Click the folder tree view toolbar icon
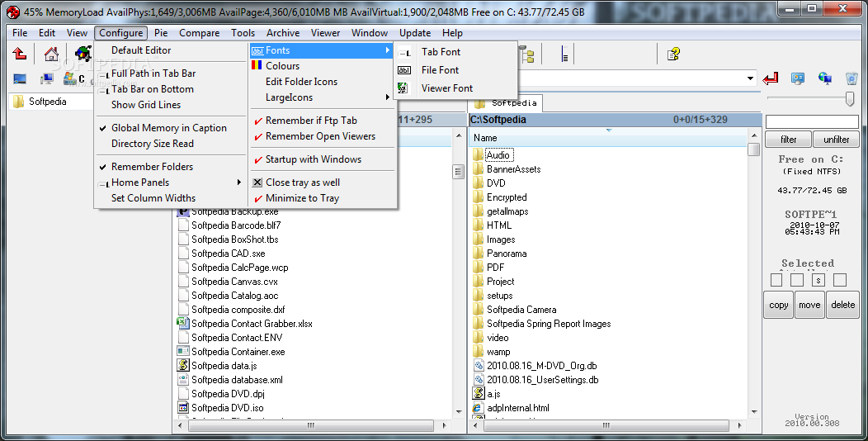 [x=527, y=55]
